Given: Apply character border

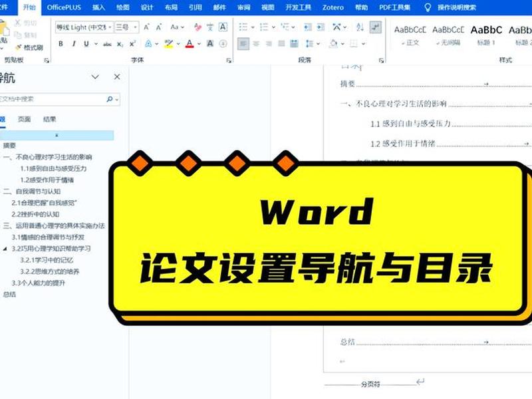Looking at the screenshot, I should (223, 27).
